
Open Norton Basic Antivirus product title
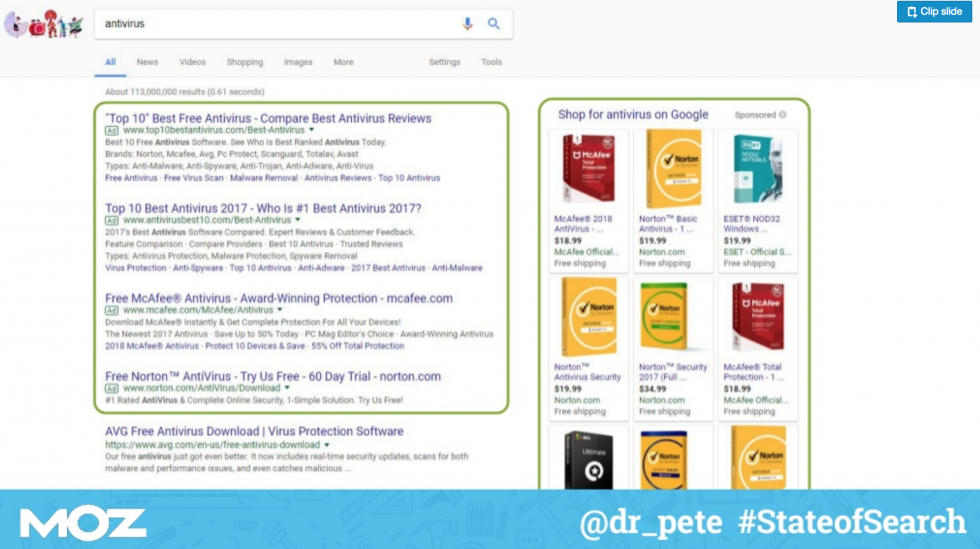[x=668, y=224]
